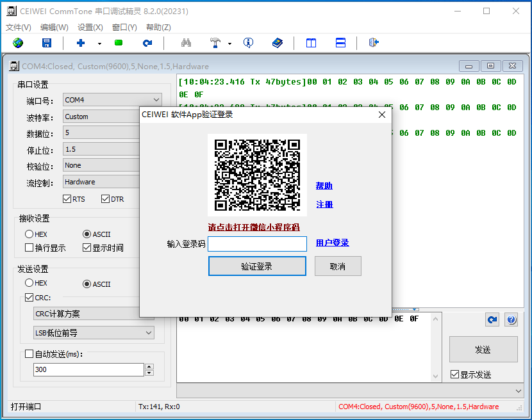Open the LSB低位前导 dropdown

pyautogui.click(x=94, y=333)
